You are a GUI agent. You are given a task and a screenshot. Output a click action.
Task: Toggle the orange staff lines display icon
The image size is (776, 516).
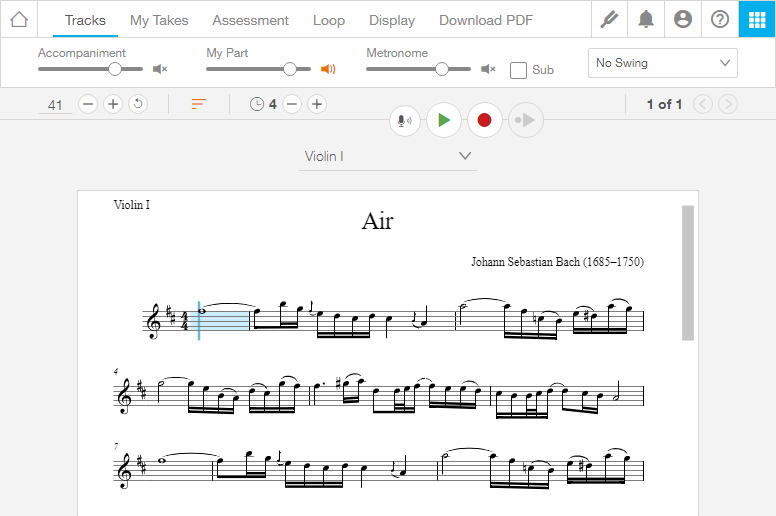[x=198, y=104]
